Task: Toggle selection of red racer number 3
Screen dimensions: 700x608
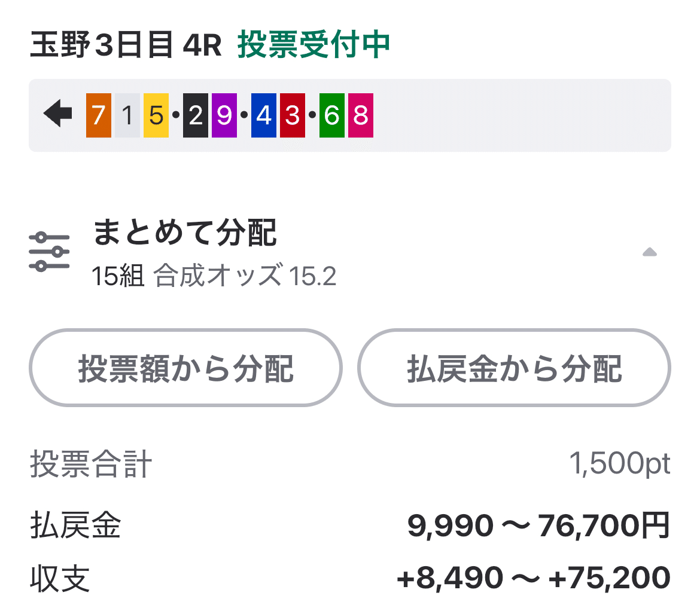Action: click(x=293, y=114)
